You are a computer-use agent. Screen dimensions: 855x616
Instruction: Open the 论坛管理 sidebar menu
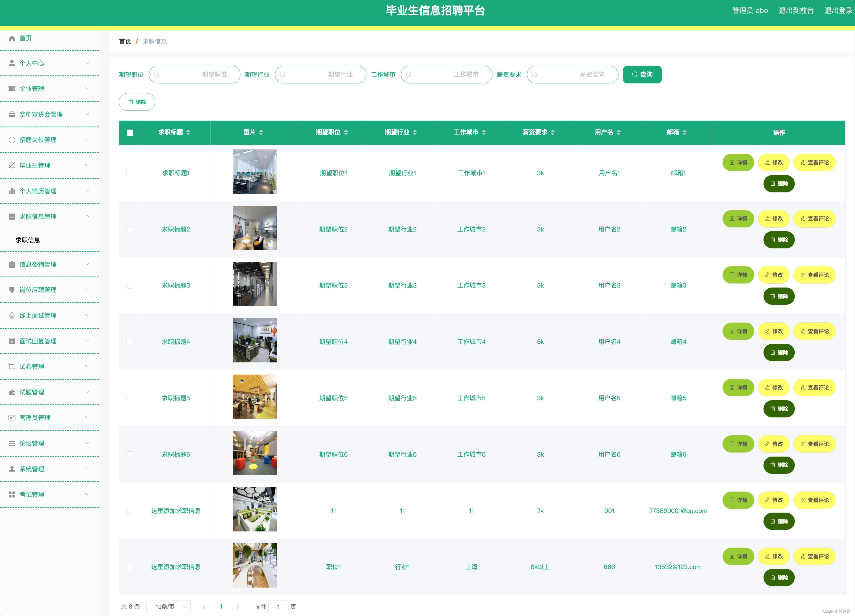(49, 443)
